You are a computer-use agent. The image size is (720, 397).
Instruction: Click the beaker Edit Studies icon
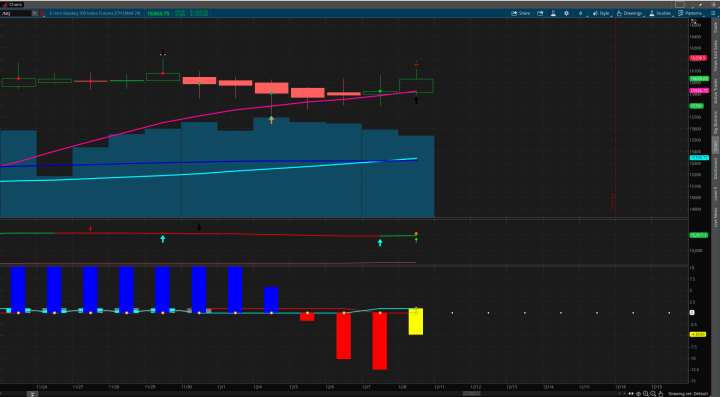[x=553, y=13]
